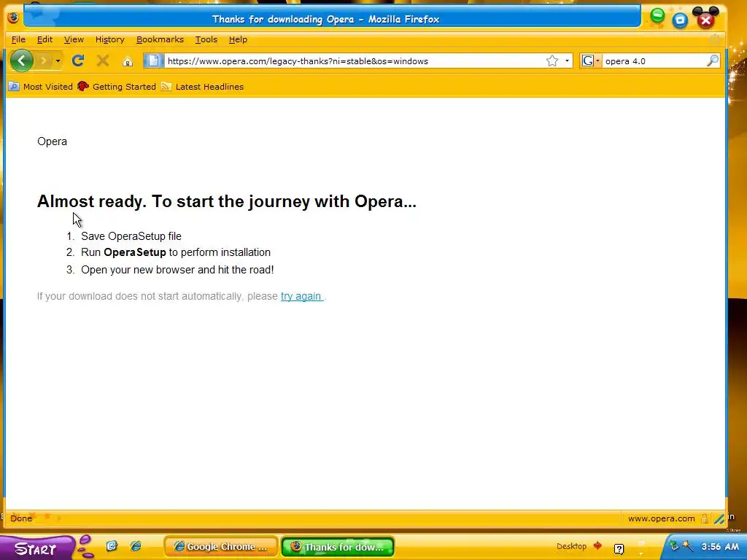Open the View menu
The height and width of the screenshot is (560, 747).
click(x=74, y=39)
